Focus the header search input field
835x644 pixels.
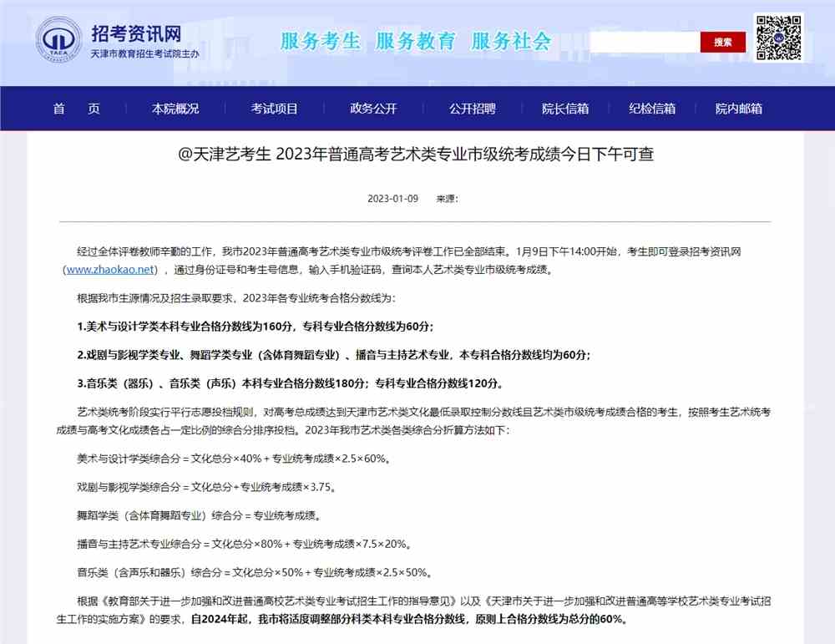tap(645, 42)
